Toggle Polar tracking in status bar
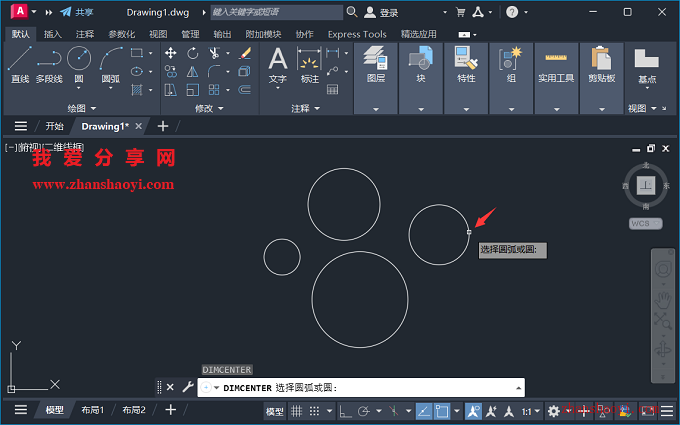This screenshot has height=425, width=680. 364,411
